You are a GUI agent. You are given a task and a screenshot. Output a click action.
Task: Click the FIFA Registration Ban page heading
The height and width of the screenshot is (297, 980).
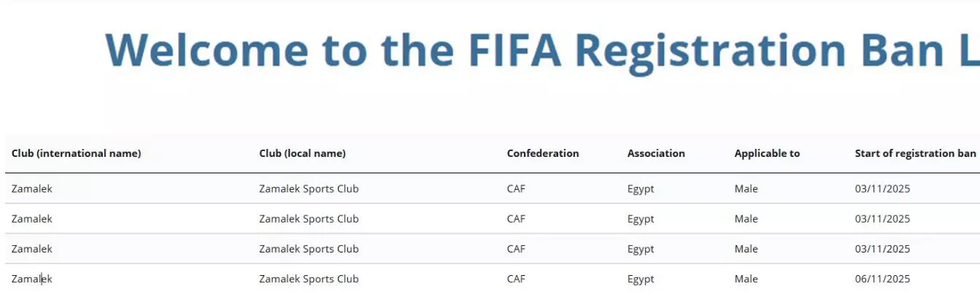pyautogui.click(x=541, y=50)
